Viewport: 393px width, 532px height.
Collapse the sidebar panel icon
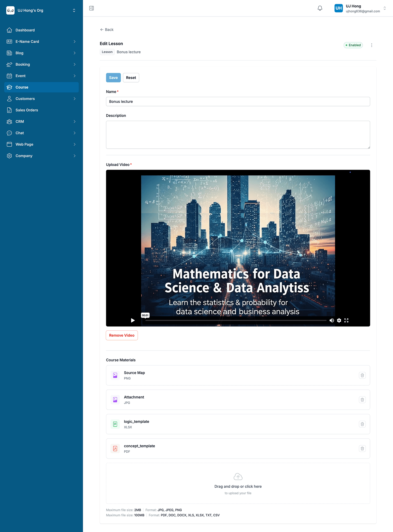point(92,8)
